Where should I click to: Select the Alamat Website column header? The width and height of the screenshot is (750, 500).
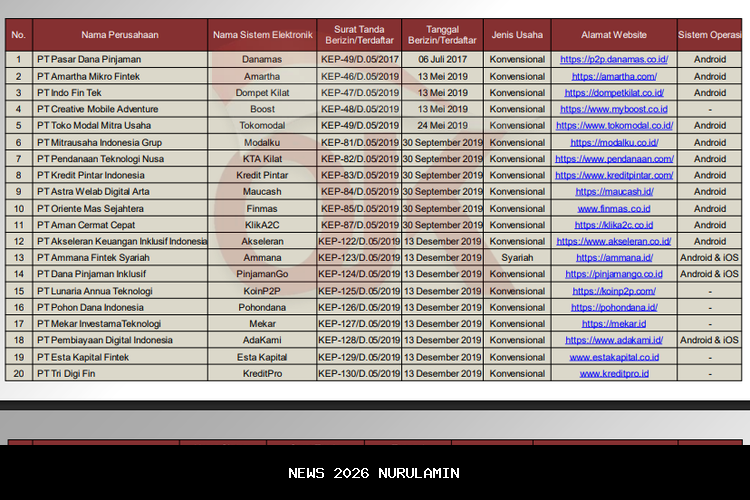click(x=614, y=34)
